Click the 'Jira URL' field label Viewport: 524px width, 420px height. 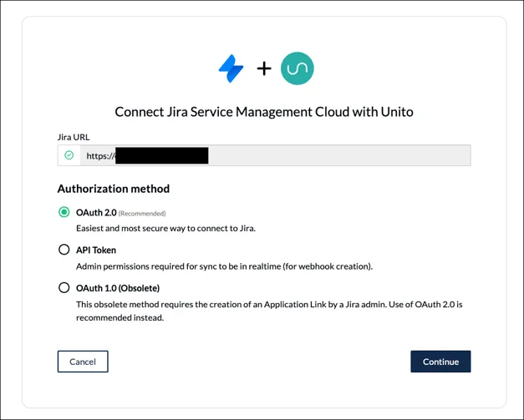(74, 137)
